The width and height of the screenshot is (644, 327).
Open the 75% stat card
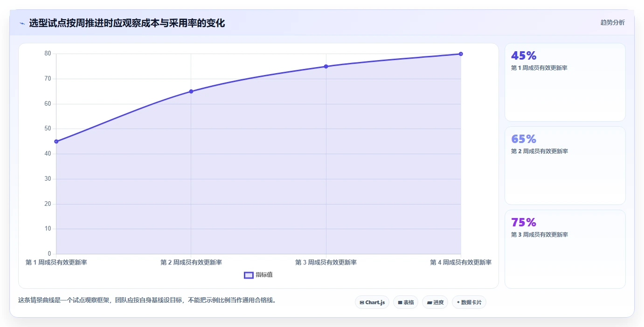pyautogui.click(x=565, y=249)
